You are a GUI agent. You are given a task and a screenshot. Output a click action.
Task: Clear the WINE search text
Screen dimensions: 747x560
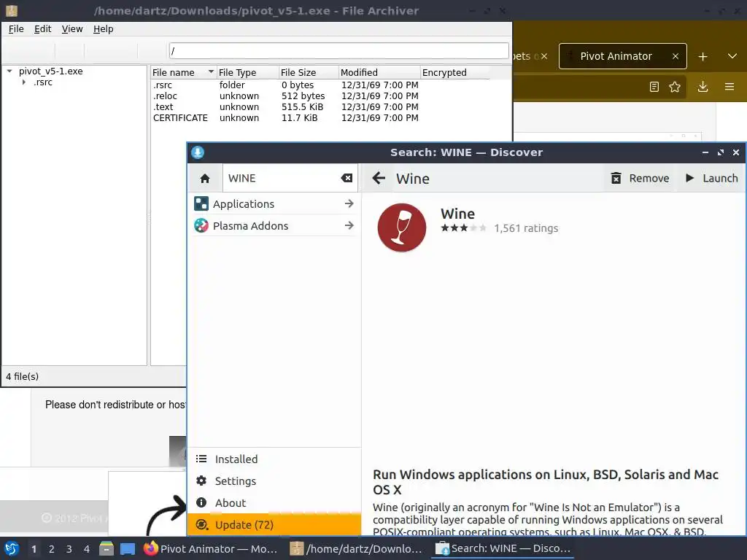coord(347,178)
